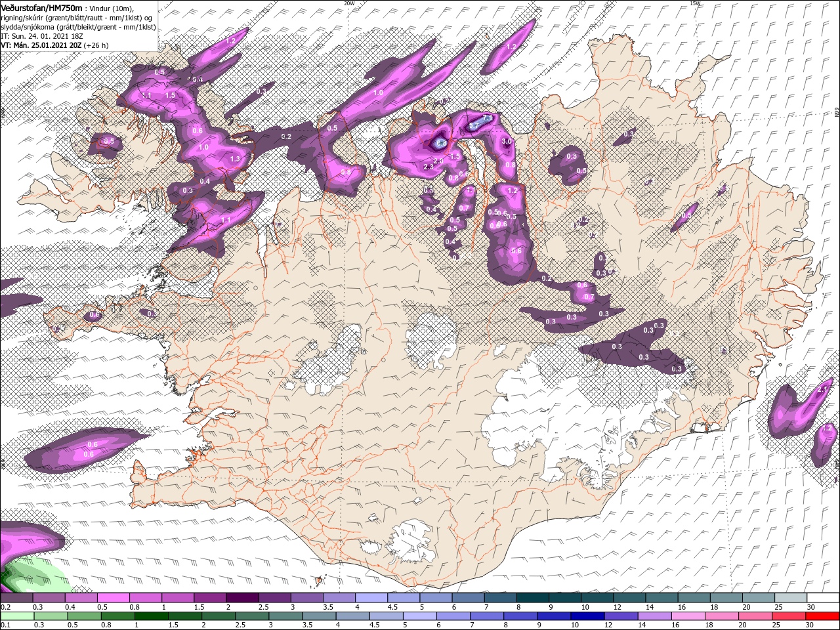This screenshot has height=630, width=840.
Task: Click the 1.3 precipitation value in Westfjords
Action: click(235, 159)
